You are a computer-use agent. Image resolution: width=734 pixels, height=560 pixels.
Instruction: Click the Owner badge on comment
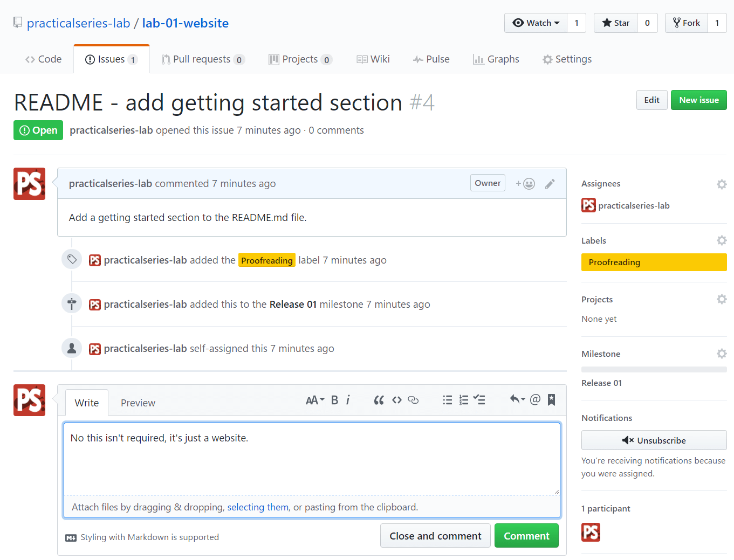click(488, 183)
